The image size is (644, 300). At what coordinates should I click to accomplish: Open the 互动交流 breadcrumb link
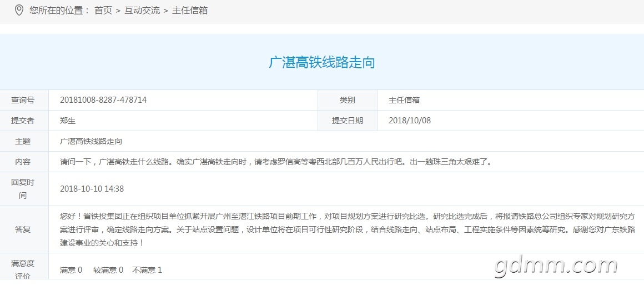click(x=142, y=10)
